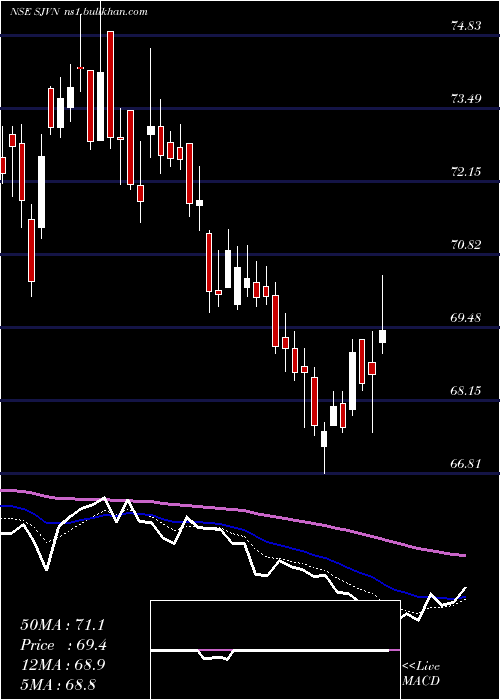
Task: Click the 74.83 price level label
Action: point(466,25)
